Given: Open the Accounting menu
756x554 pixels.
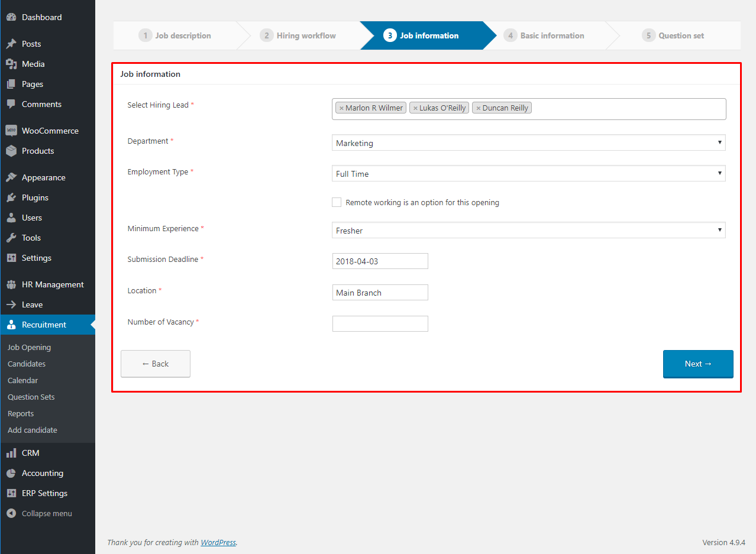Looking at the screenshot, I should [47, 473].
